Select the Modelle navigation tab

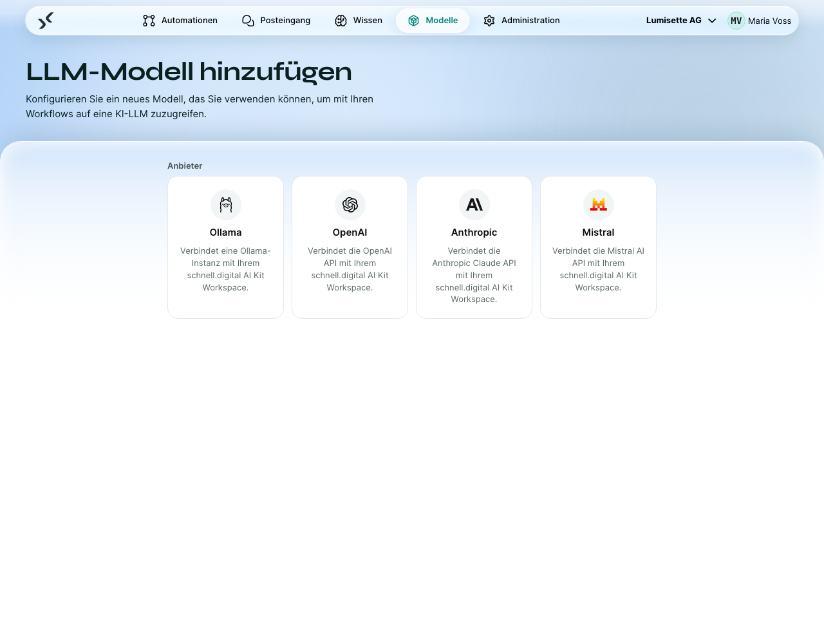tap(433, 21)
